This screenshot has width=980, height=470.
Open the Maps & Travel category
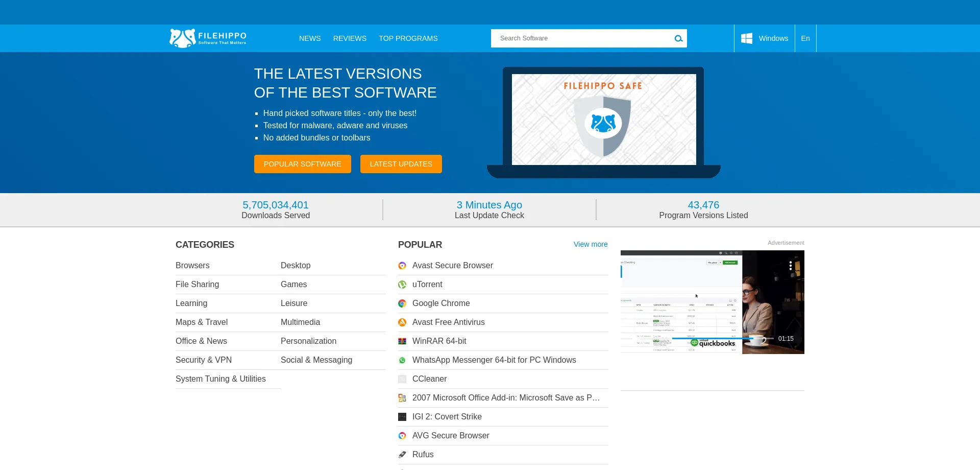202,322
